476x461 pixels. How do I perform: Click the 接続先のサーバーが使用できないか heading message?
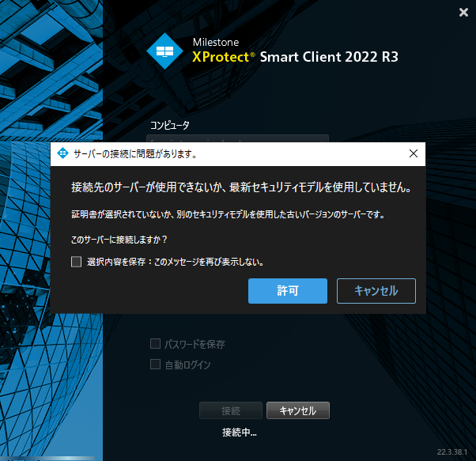pyautogui.click(x=241, y=187)
